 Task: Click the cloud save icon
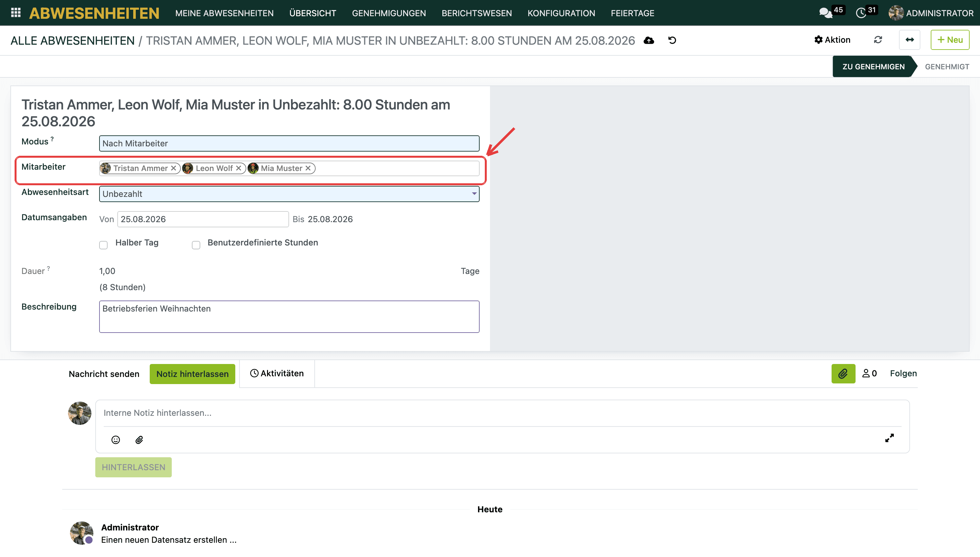[649, 40]
